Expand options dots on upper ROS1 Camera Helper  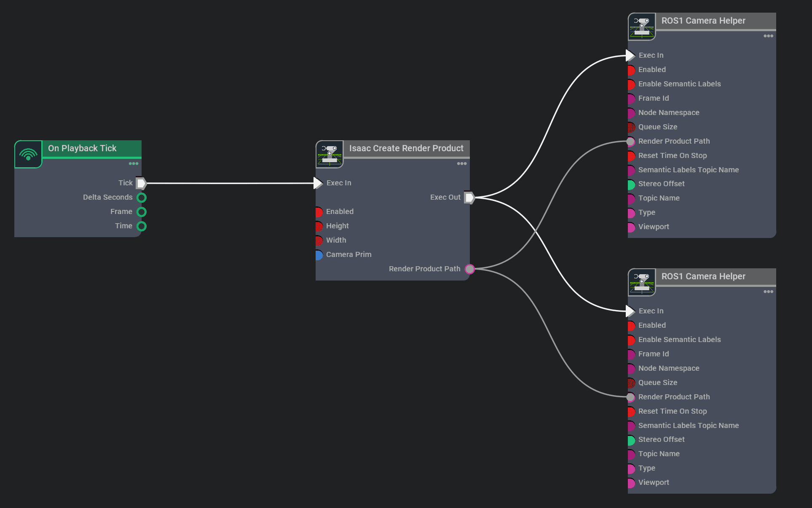[768, 36]
